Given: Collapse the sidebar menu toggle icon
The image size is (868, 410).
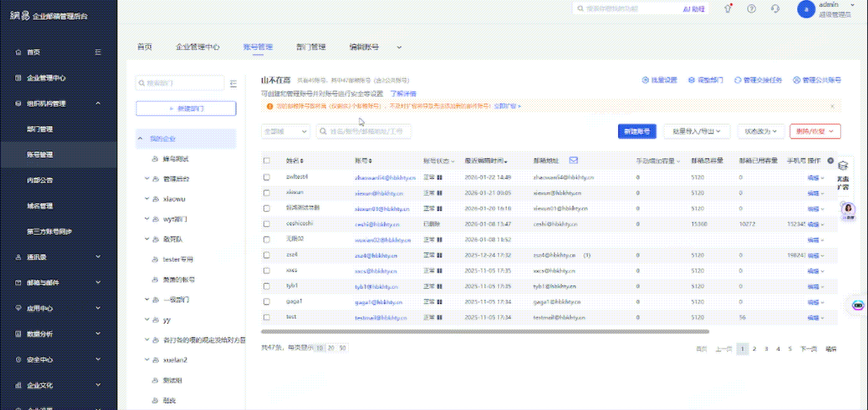Looking at the screenshot, I should click(98, 52).
